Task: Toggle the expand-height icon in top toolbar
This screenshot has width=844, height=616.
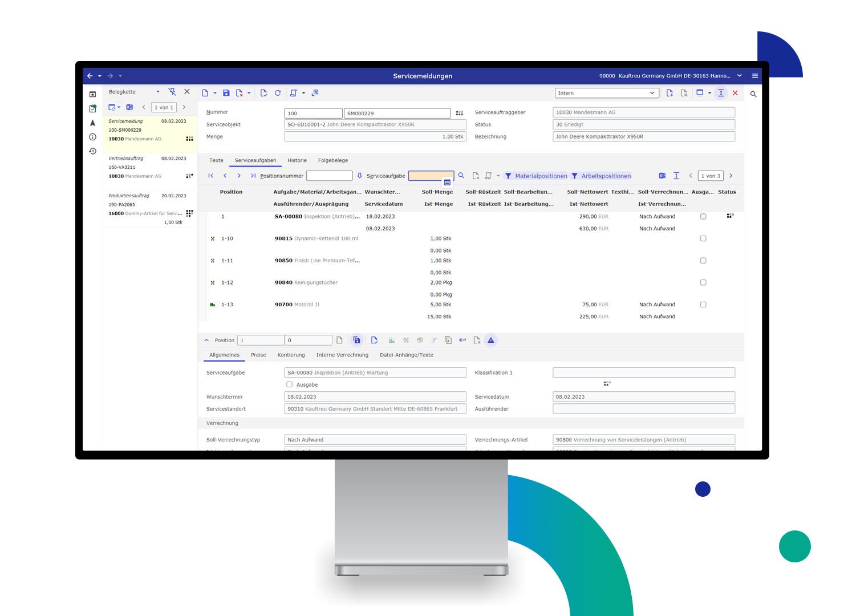Action: click(721, 93)
